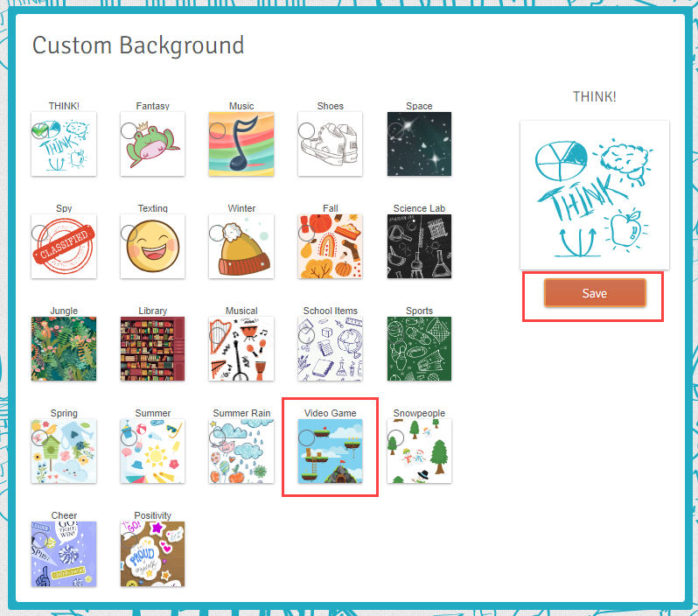Image resolution: width=698 pixels, height=616 pixels.
Task: Enable the Fall background radio button
Action: coord(306,233)
